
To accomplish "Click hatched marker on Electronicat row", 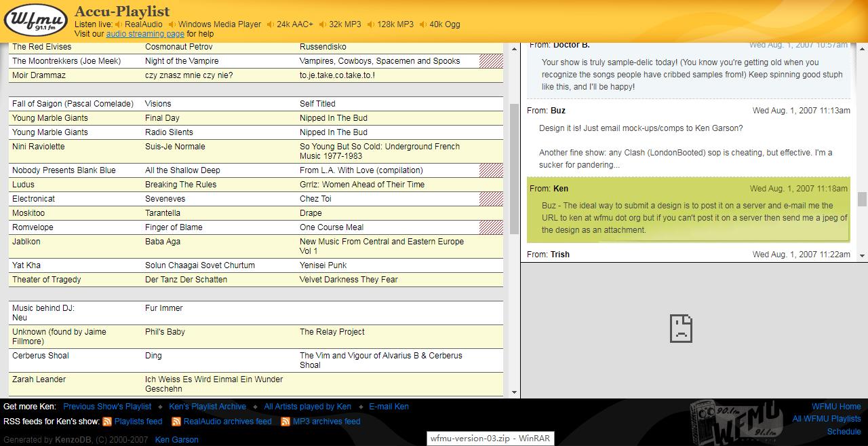I will click(491, 199).
